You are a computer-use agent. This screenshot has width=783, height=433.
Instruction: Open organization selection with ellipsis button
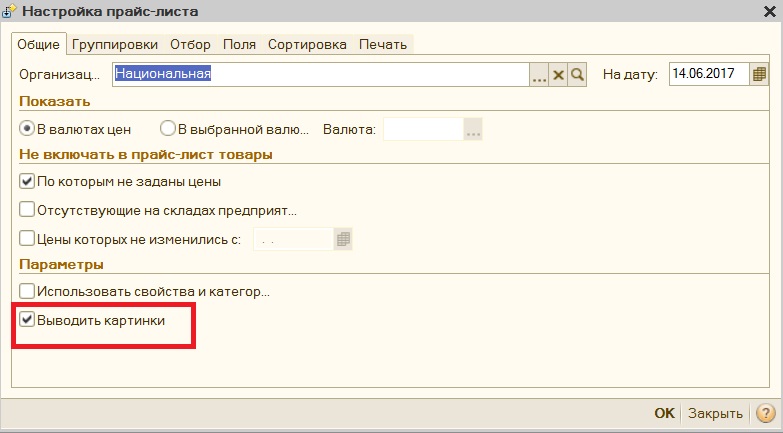(x=539, y=75)
